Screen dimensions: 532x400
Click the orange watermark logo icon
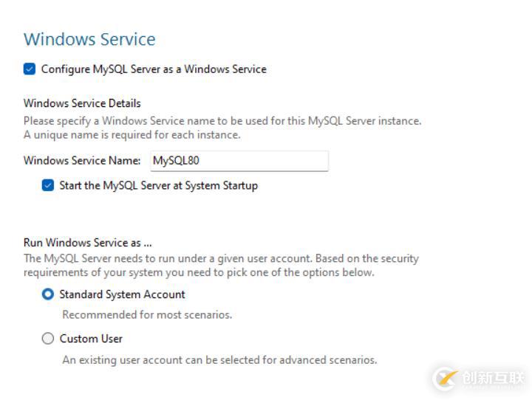(445, 378)
